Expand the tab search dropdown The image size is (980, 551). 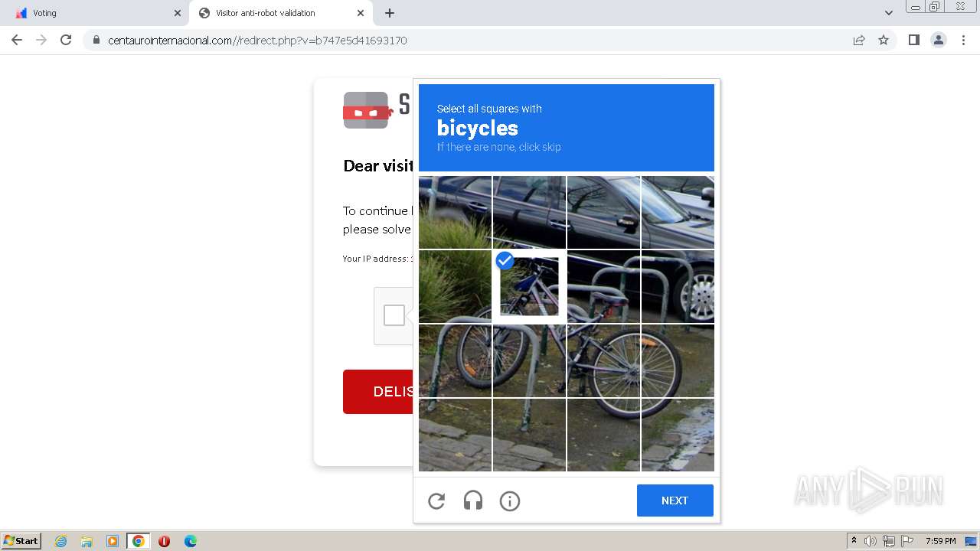888,13
